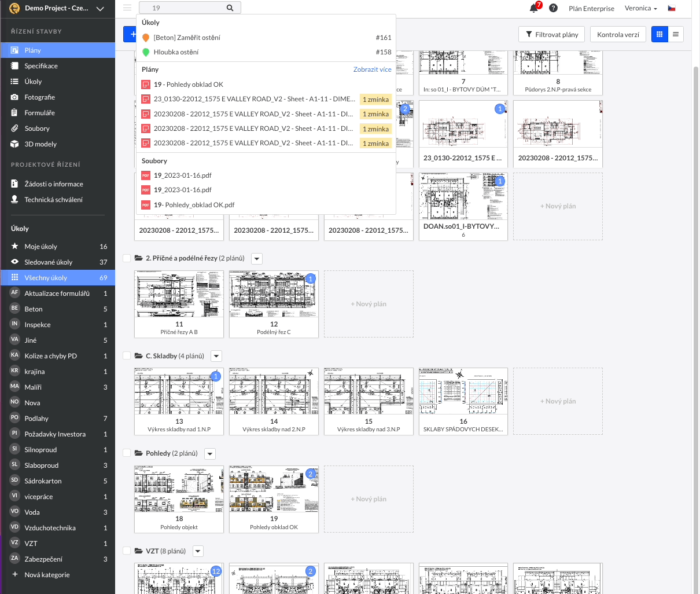Tick checkbox for Příčné a podélné řezy folder
The image size is (700, 594).
click(127, 258)
